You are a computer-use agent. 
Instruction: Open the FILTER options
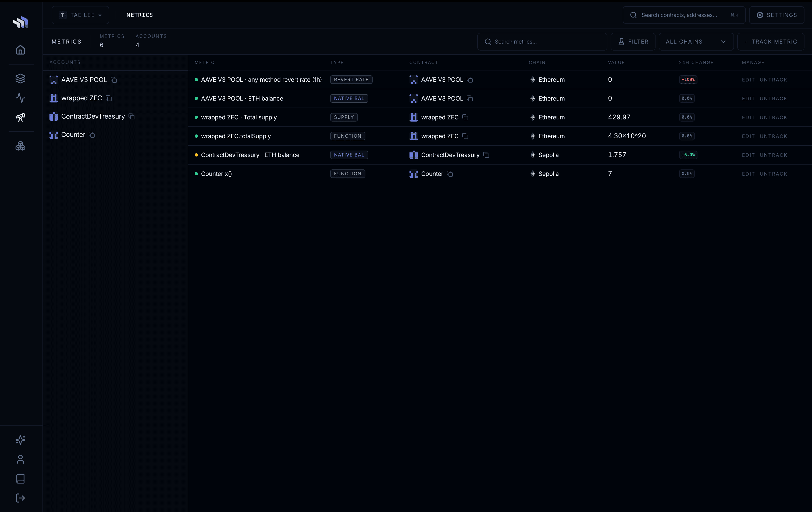pyautogui.click(x=633, y=41)
